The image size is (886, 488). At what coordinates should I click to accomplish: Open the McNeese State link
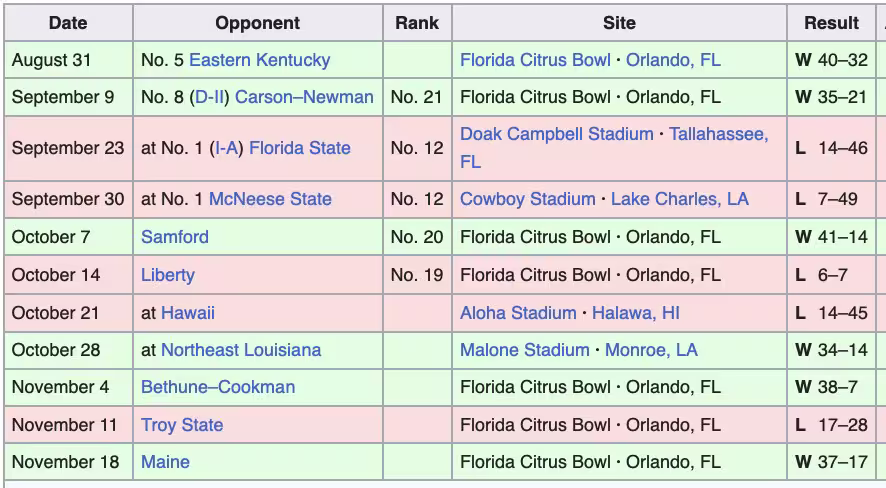coord(270,199)
